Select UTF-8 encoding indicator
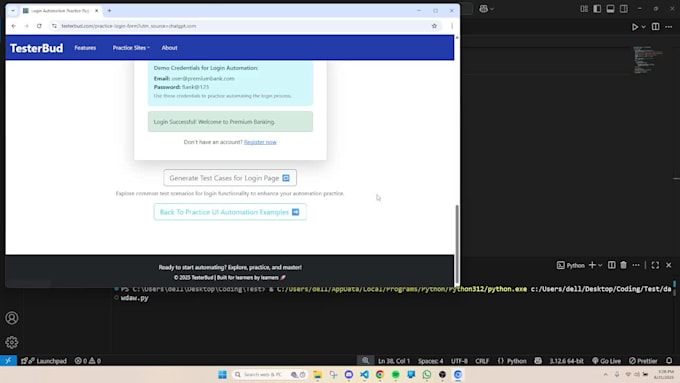This screenshot has height=383, width=680. point(459,361)
